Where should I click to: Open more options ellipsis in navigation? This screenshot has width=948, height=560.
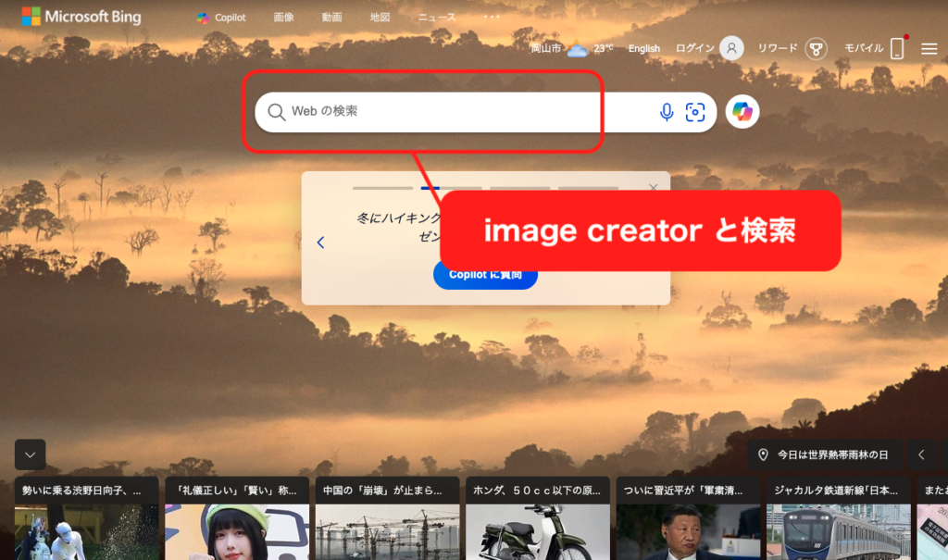pyautogui.click(x=491, y=18)
